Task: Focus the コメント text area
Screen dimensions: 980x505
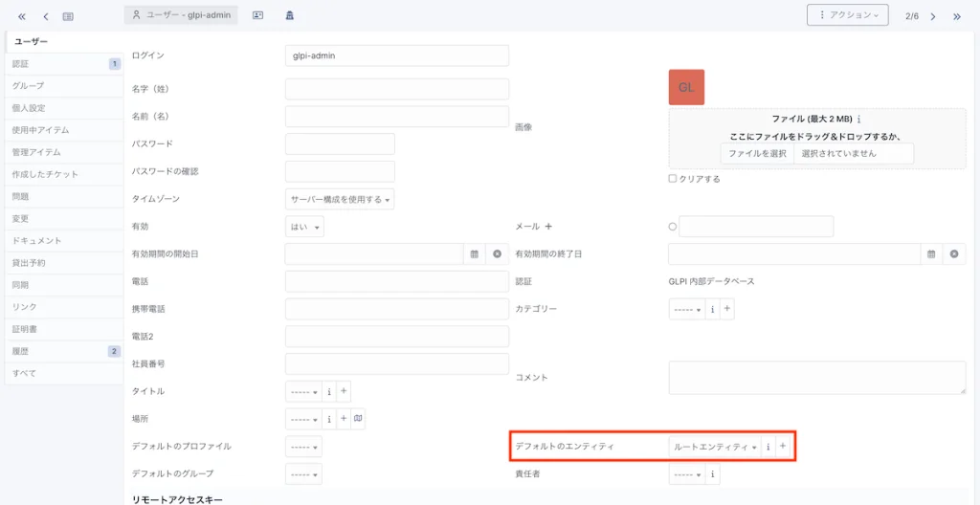Action: (817, 378)
